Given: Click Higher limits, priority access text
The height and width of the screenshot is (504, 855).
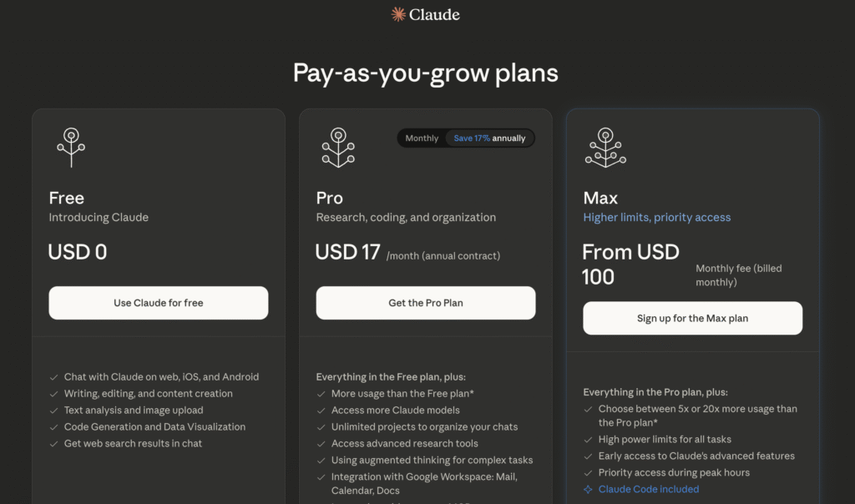Looking at the screenshot, I should pos(656,217).
